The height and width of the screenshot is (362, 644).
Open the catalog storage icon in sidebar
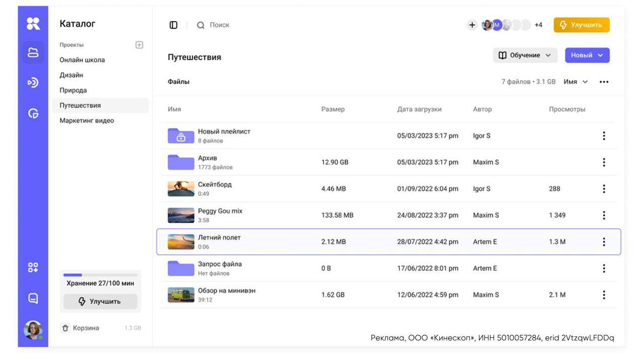click(x=33, y=53)
